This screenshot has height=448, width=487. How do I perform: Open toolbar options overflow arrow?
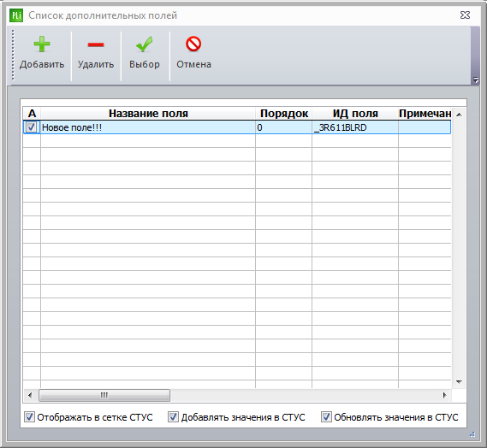click(x=476, y=80)
